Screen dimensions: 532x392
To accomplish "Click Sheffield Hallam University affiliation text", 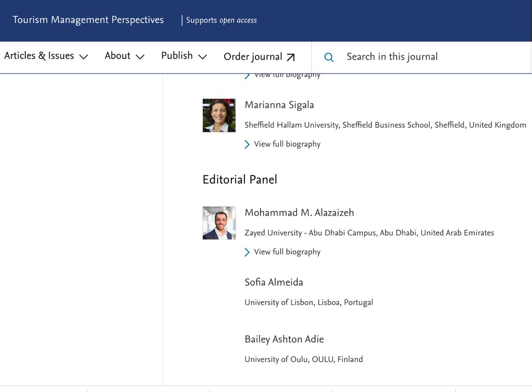I will click(385, 125).
